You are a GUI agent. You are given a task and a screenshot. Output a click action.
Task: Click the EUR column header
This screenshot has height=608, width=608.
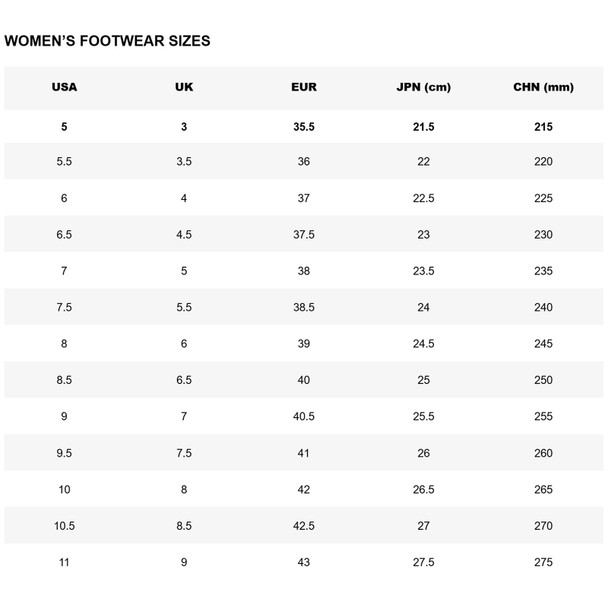pyautogui.click(x=304, y=87)
